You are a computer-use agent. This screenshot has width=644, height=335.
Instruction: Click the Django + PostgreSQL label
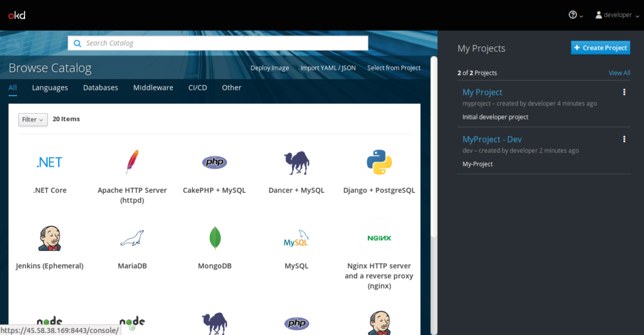click(x=379, y=190)
